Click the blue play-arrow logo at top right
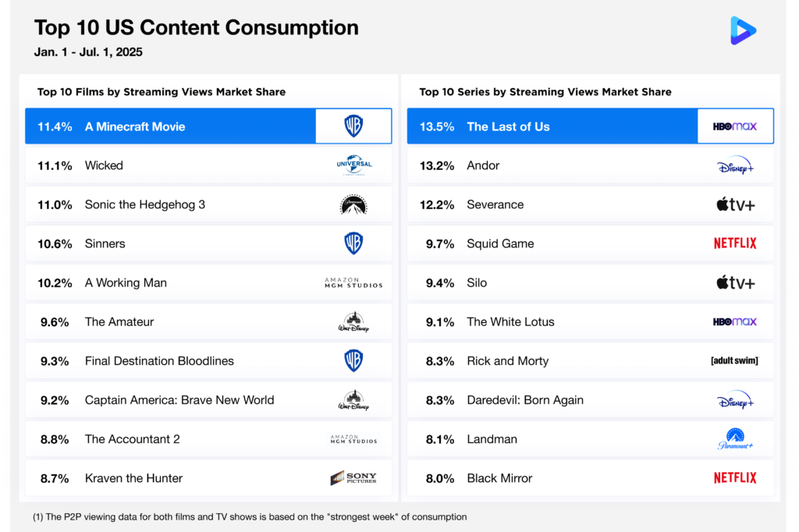This screenshot has width=799, height=532. 743,30
